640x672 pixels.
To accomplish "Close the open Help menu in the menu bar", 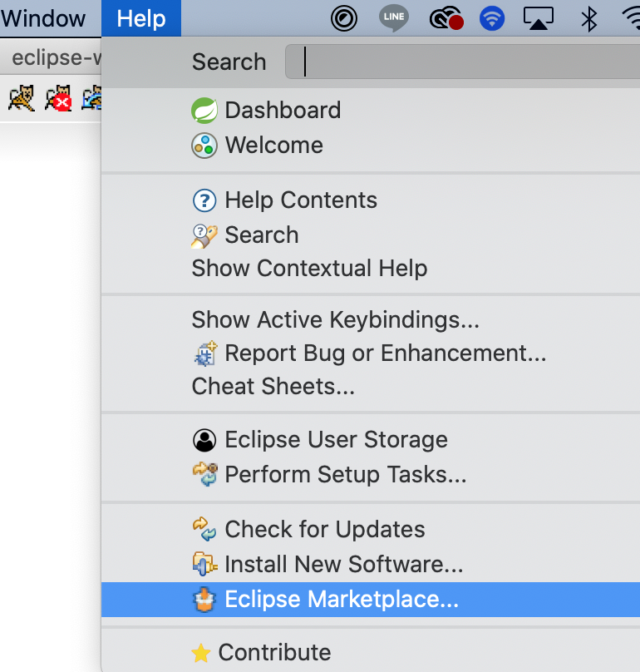I will pos(141,18).
